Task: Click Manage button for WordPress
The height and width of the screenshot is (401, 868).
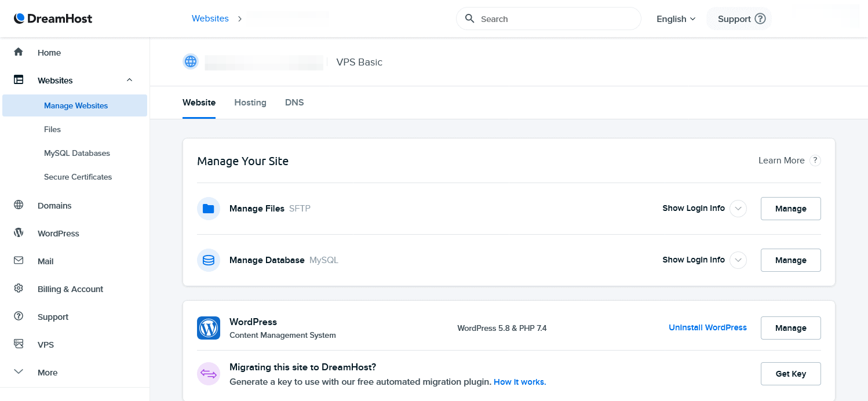Action: click(790, 328)
